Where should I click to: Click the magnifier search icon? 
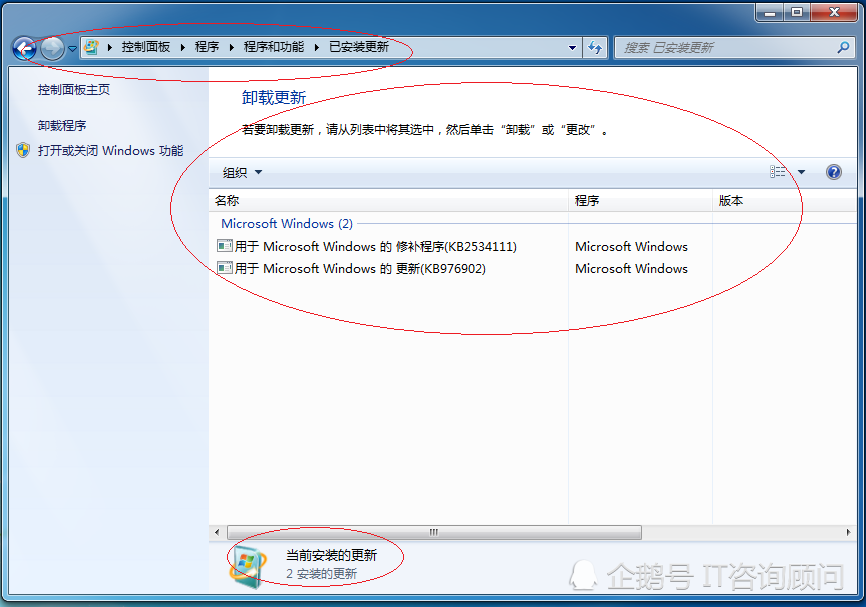(x=843, y=48)
